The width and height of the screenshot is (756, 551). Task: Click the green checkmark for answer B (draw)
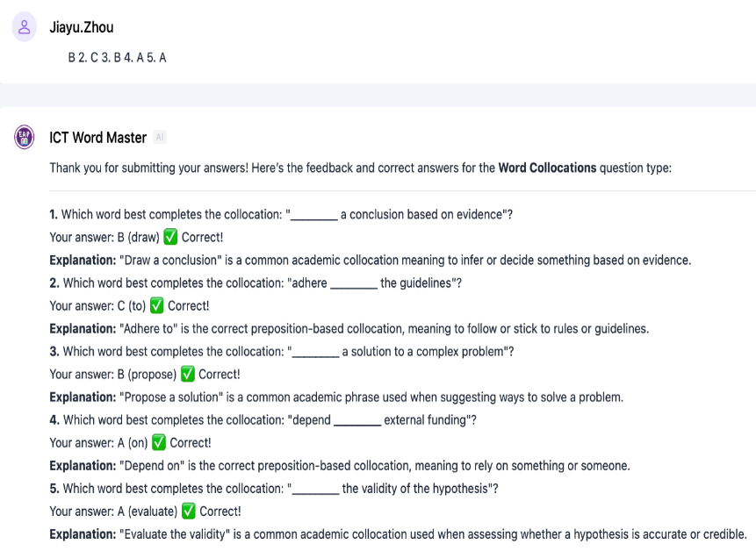[171, 237]
